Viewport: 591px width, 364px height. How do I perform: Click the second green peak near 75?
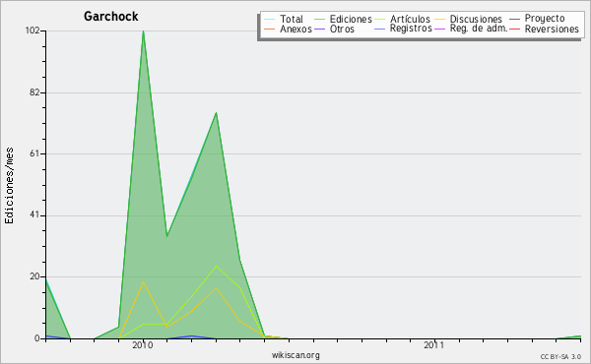pos(217,113)
